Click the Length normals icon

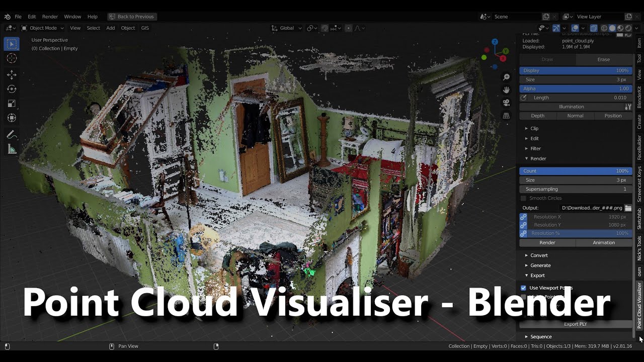(x=524, y=98)
